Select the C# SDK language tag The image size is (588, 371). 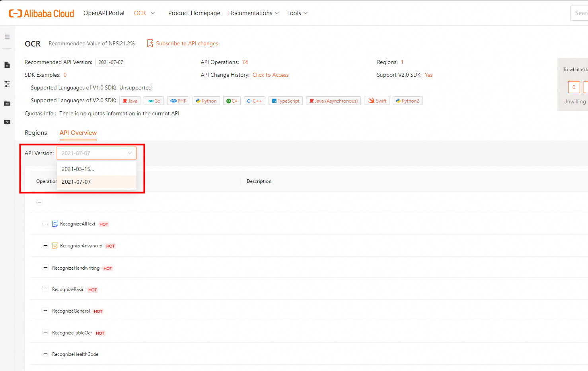(x=232, y=101)
